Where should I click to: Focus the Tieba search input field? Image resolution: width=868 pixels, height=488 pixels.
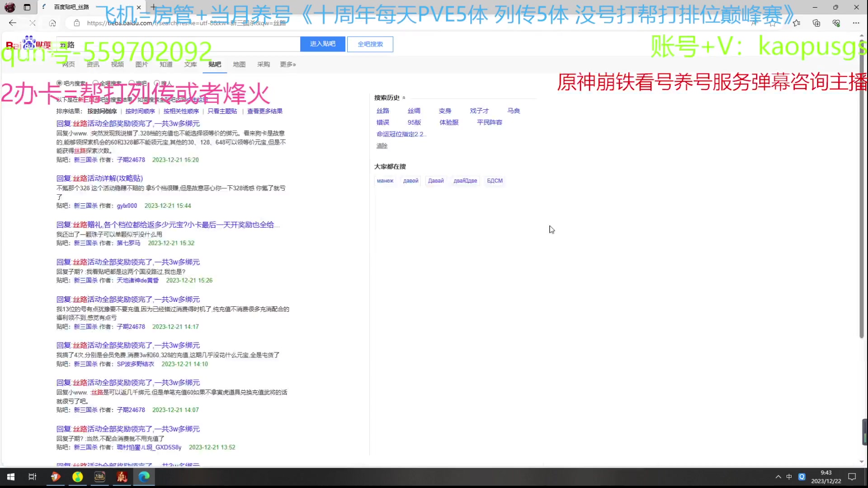pyautogui.click(x=179, y=44)
